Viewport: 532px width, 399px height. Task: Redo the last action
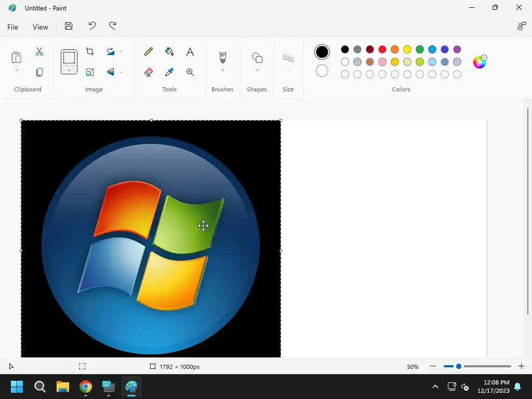pos(113,26)
